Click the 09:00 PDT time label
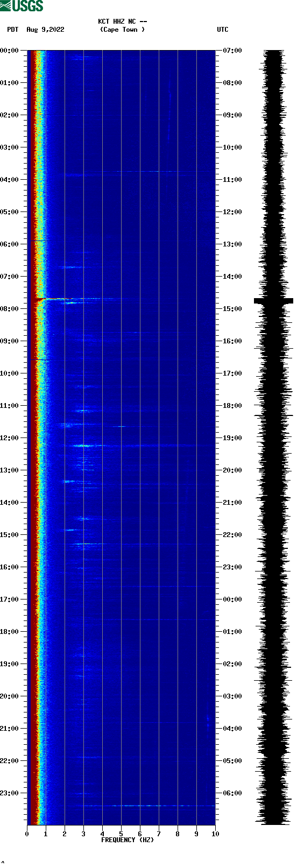This screenshot has height=868, width=297. pos(10,341)
